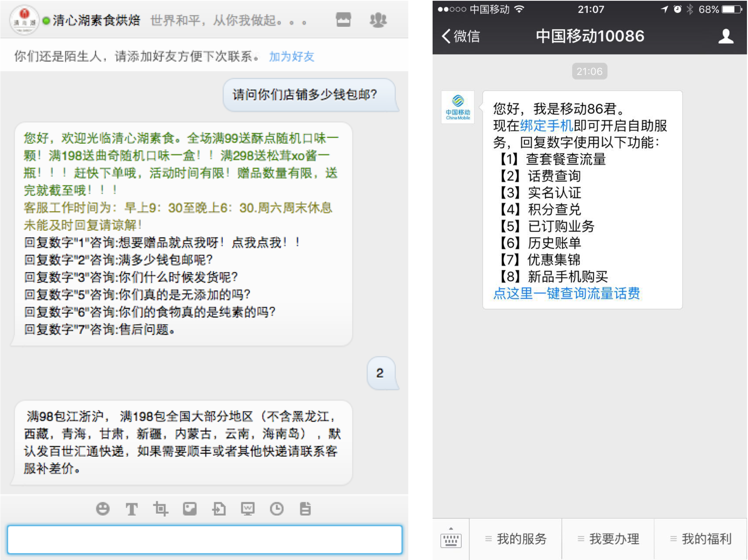This screenshot has height=560, width=748.
Task: Select the screenshot crop tool
Action: pyautogui.click(x=160, y=509)
